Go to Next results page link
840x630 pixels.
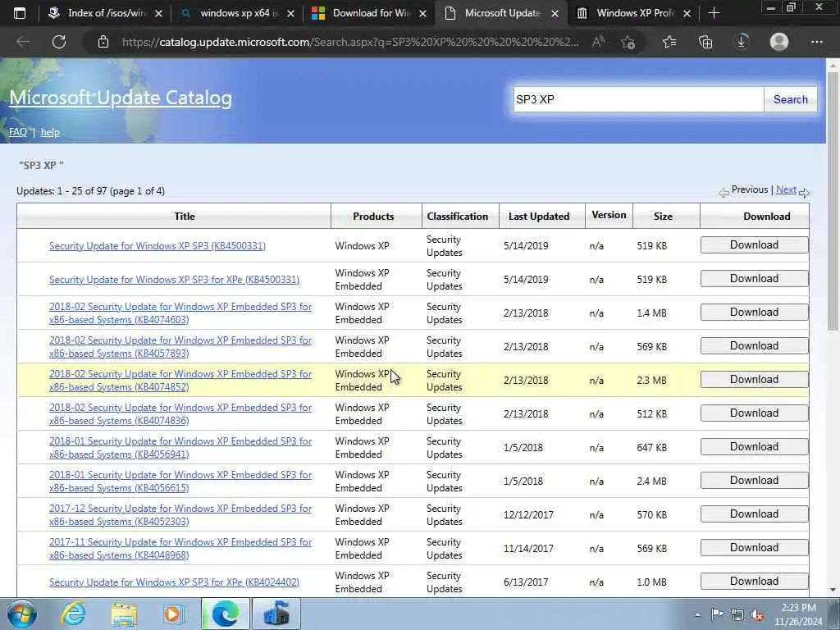point(786,189)
